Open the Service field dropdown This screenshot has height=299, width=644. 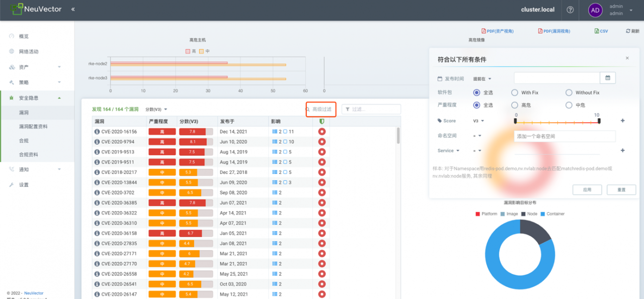pos(448,150)
